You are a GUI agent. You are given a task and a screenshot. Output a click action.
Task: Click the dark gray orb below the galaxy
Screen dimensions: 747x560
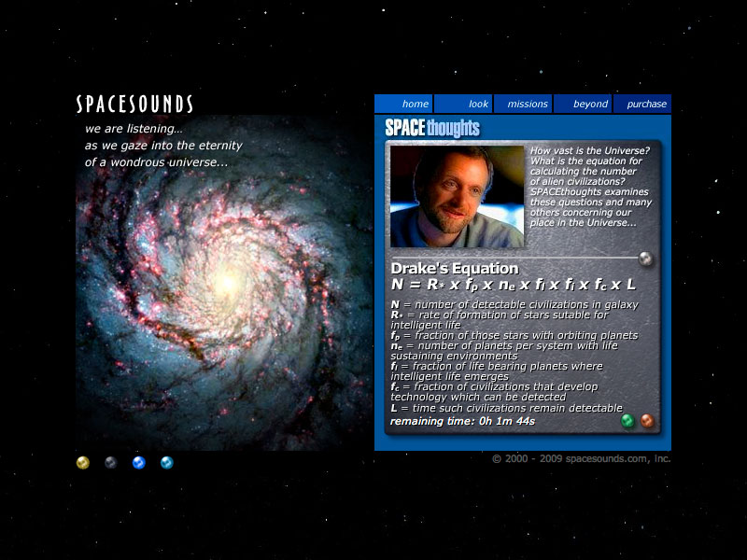(111, 462)
